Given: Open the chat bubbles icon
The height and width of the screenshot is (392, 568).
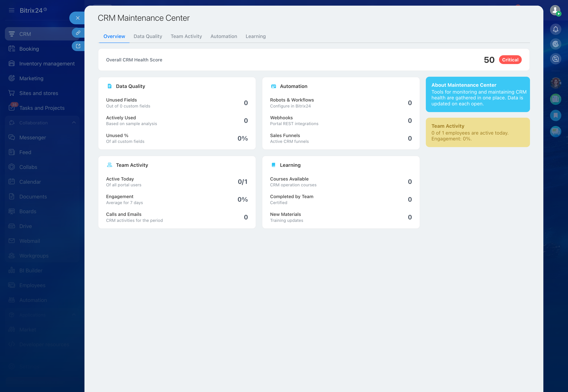Looking at the screenshot, I should (x=556, y=132).
